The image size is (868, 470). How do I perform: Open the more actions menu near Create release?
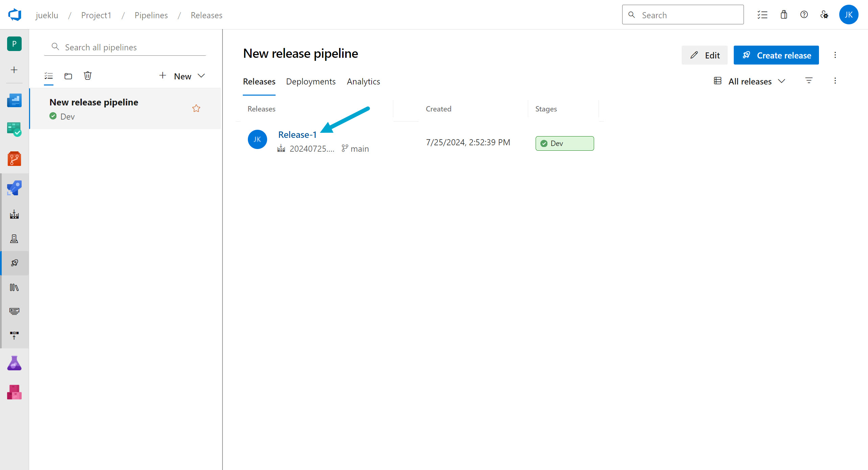[x=835, y=55]
